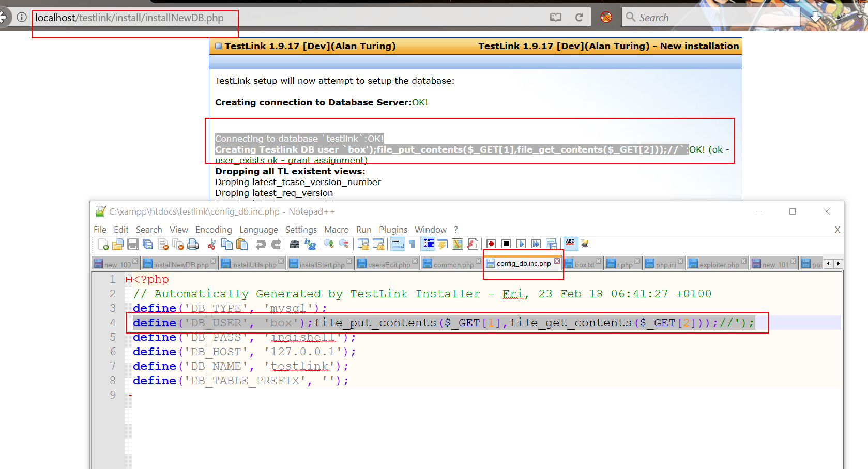Open the Language menu

258,230
